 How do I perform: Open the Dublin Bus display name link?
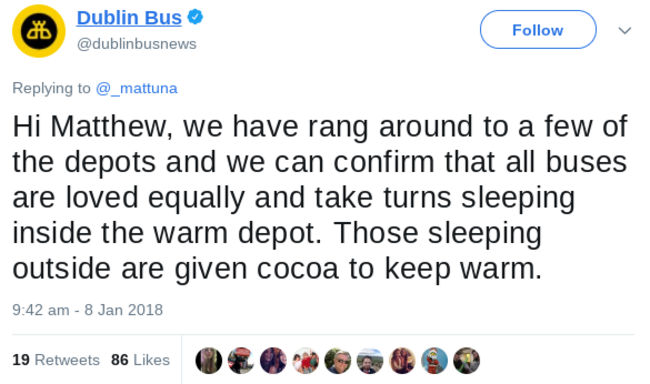click(129, 18)
